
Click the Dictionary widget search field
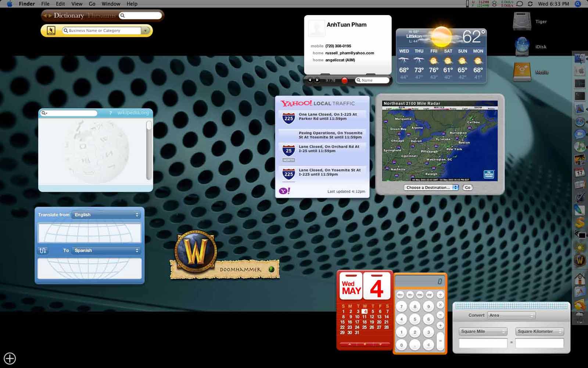[x=141, y=15]
